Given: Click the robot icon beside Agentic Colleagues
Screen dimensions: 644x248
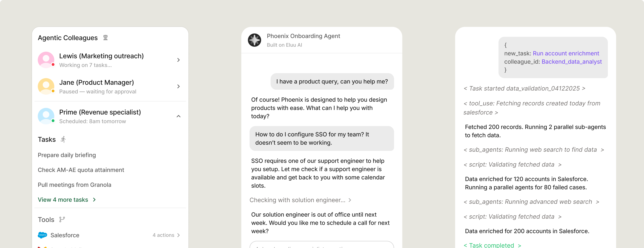Looking at the screenshot, I should [x=105, y=38].
